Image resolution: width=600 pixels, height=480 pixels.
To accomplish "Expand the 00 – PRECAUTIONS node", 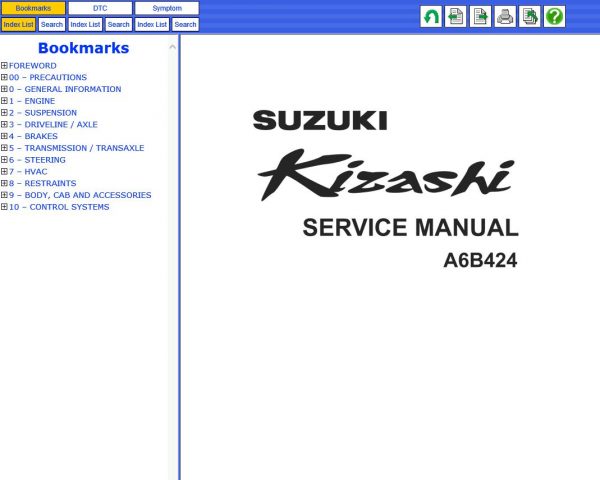I will click(4, 77).
